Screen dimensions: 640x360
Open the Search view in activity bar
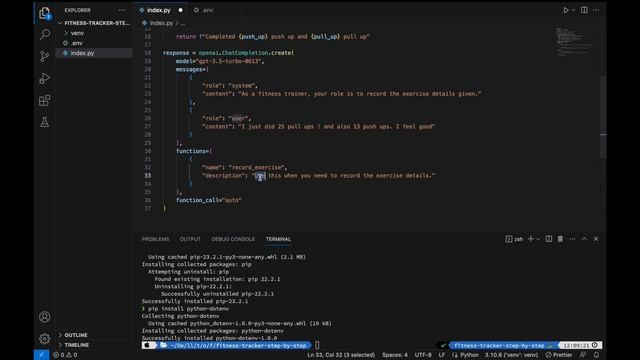point(44,34)
